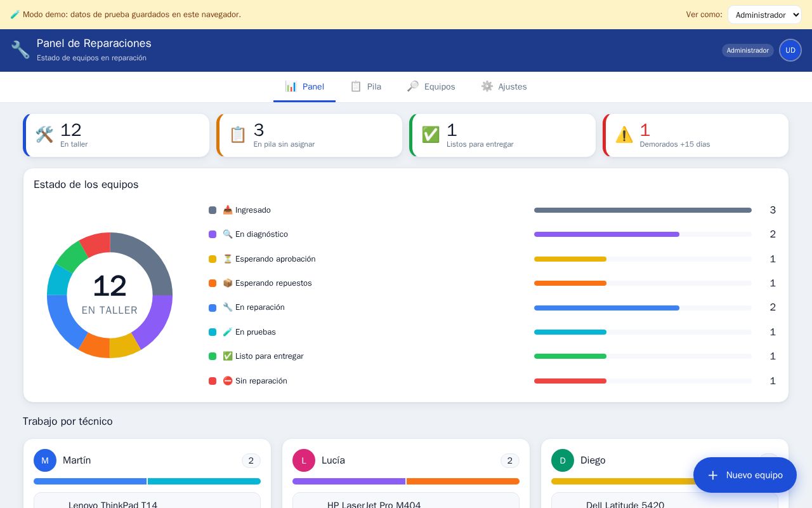Click Lucía's workload progress bar
Viewport: 812px width, 508px height.
click(406, 481)
